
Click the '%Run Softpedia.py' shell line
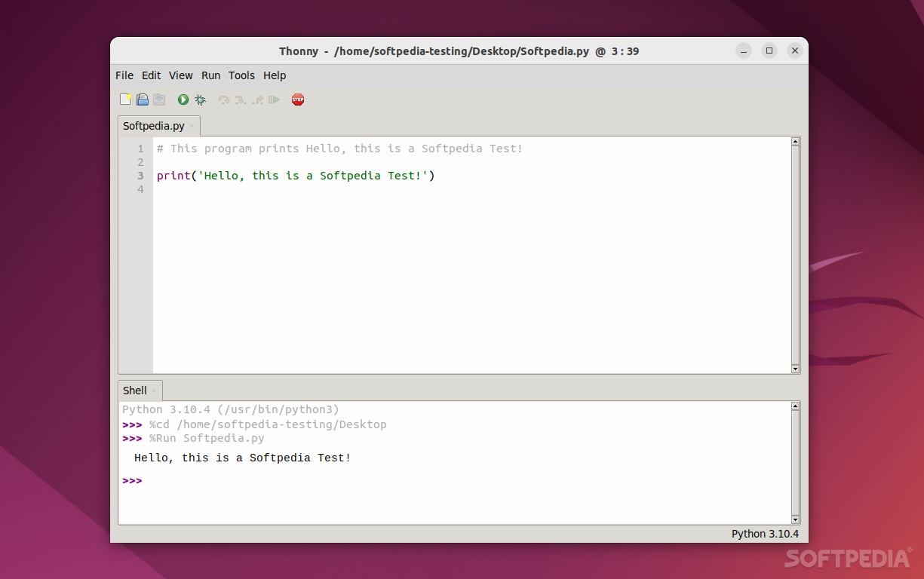pyautogui.click(x=207, y=438)
